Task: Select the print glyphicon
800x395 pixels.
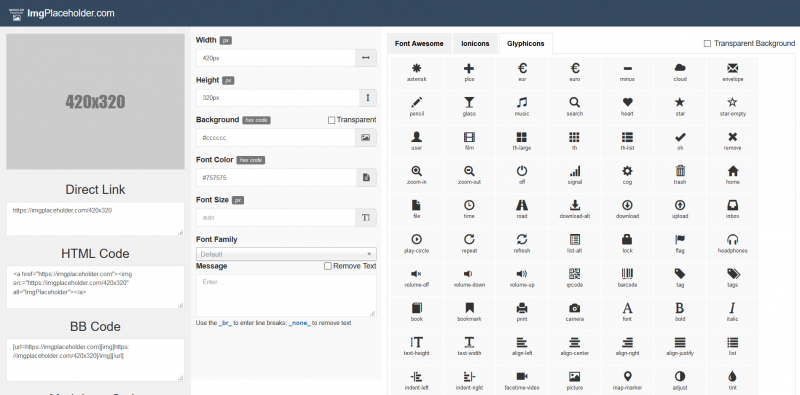Action: (522, 313)
